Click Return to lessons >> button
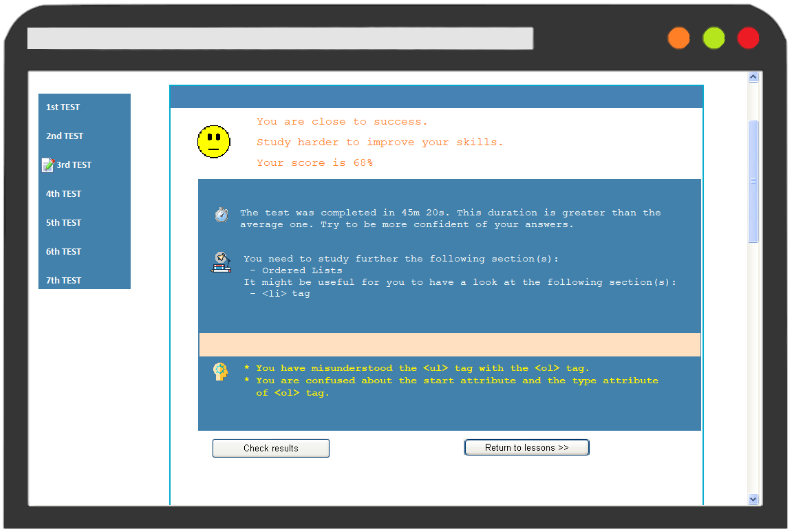The width and height of the screenshot is (791, 532). [x=526, y=447]
